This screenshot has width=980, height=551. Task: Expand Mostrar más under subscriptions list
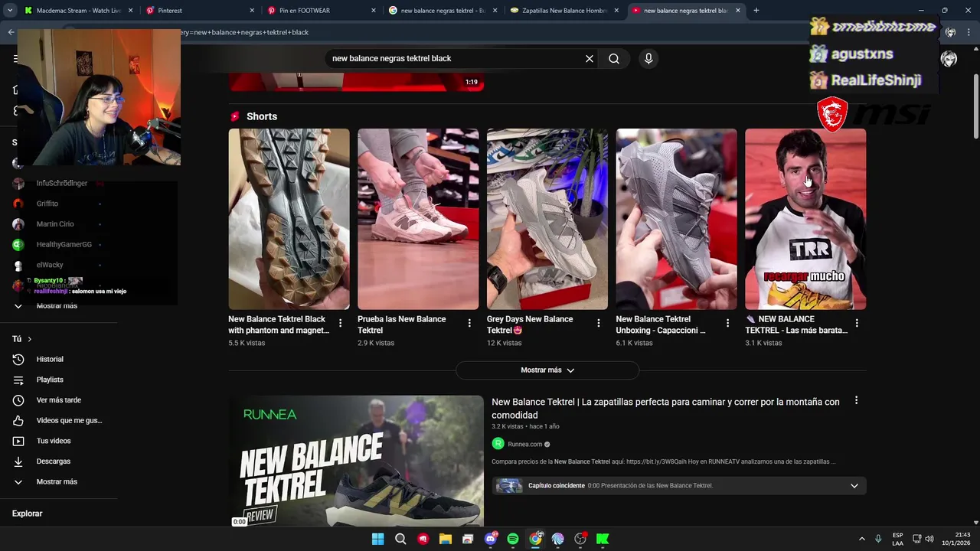(58, 305)
